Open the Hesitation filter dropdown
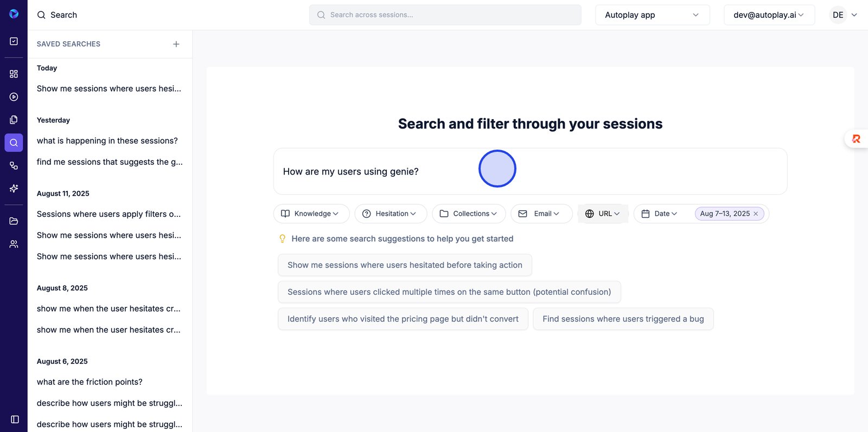This screenshot has width=868, height=432. pos(391,214)
